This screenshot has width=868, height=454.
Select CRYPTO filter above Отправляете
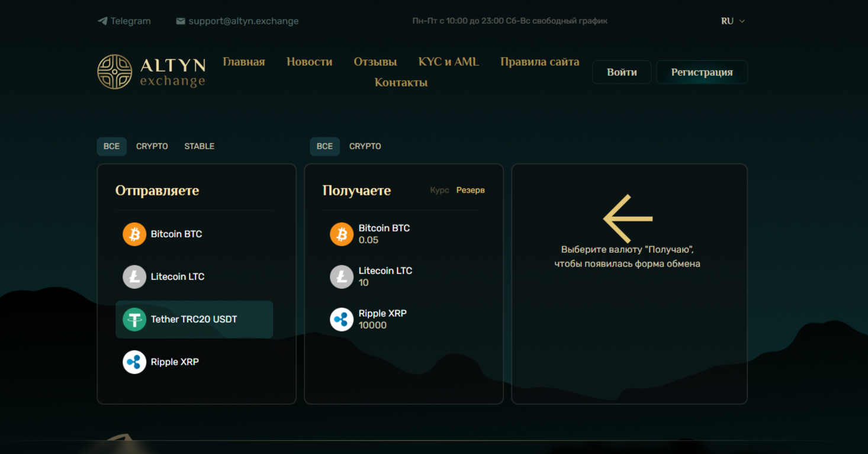click(x=152, y=146)
